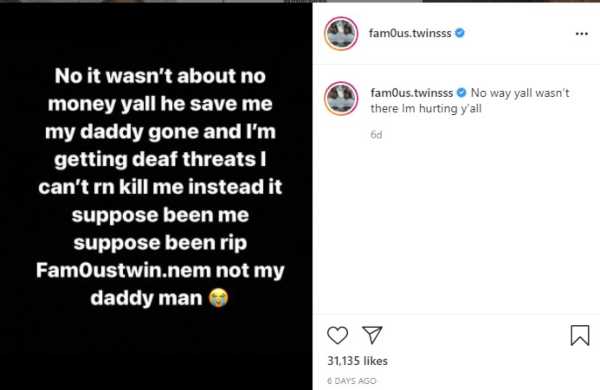
Task: Click the black story text image
Action: click(156, 197)
